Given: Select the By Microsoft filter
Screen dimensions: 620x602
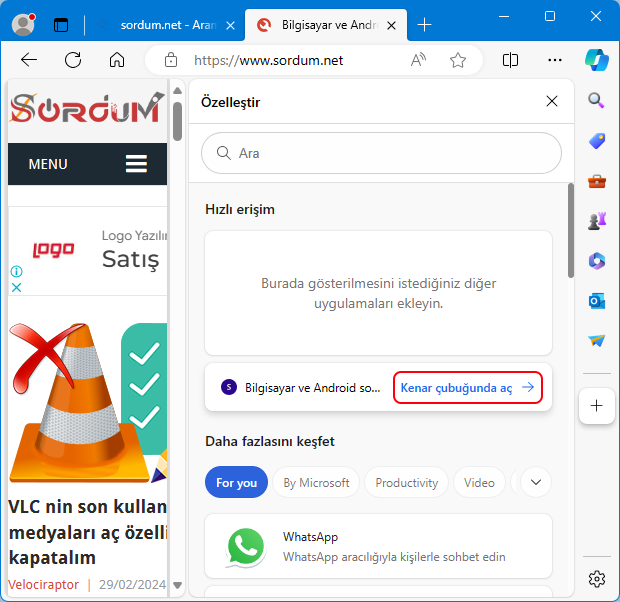Looking at the screenshot, I should pyautogui.click(x=316, y=483).
